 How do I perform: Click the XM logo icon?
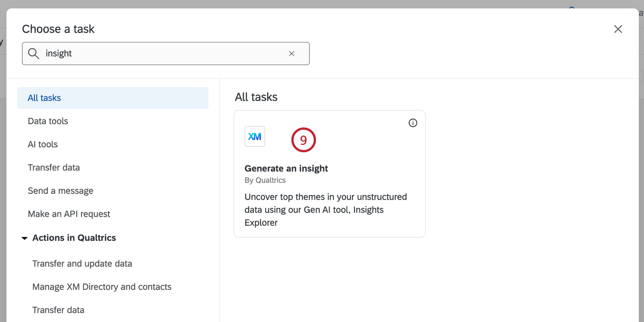(x=255, y=136)
